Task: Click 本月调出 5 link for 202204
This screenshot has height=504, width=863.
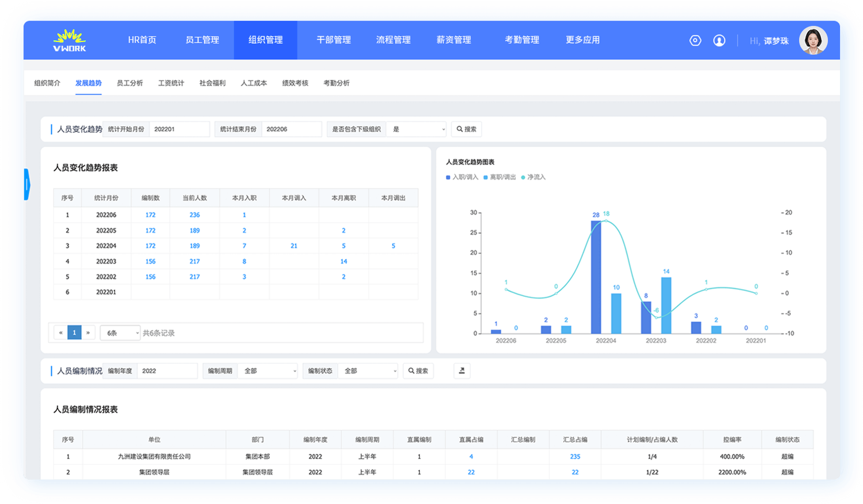Action: tap(394, 246)
